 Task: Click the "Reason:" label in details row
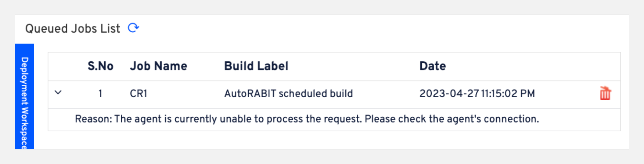click(x=93, y=119)
